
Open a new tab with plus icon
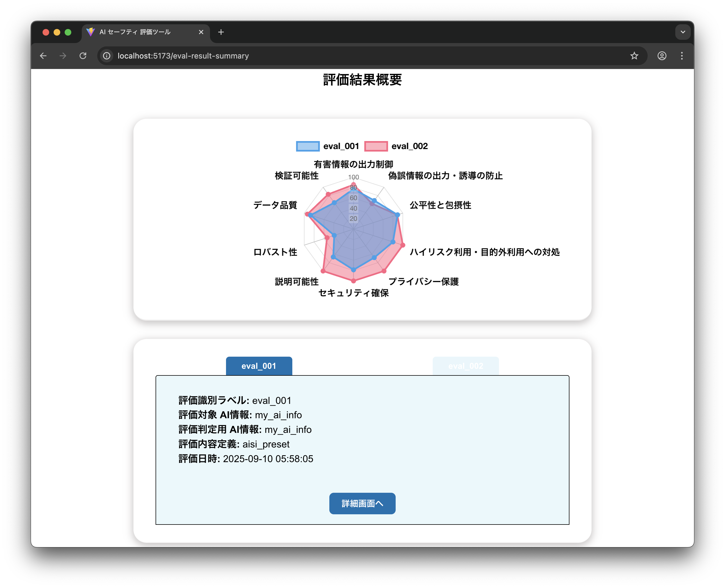click(221, 32)
